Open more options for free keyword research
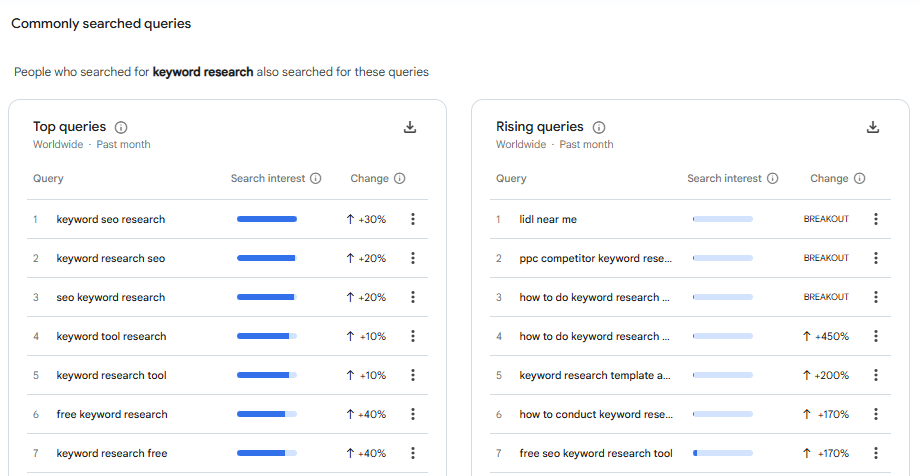Screen dimensions: 920x476 coord(413,414)
